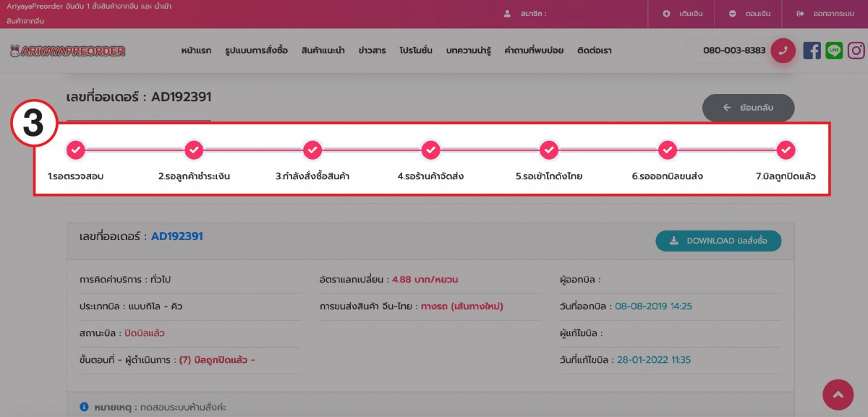This screenshot has height=417, width=868.
Task: Open the ติดต่อเรา menu item
Action: (595, 51)
